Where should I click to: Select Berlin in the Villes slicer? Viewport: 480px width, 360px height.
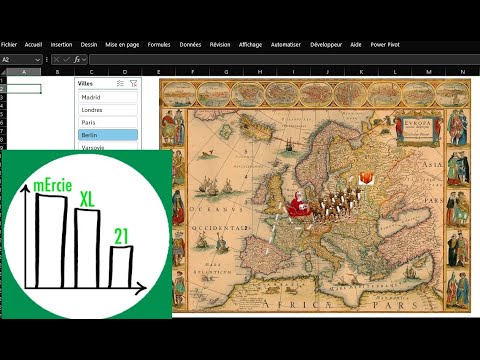pyautogui.click(x=108, y=135)
